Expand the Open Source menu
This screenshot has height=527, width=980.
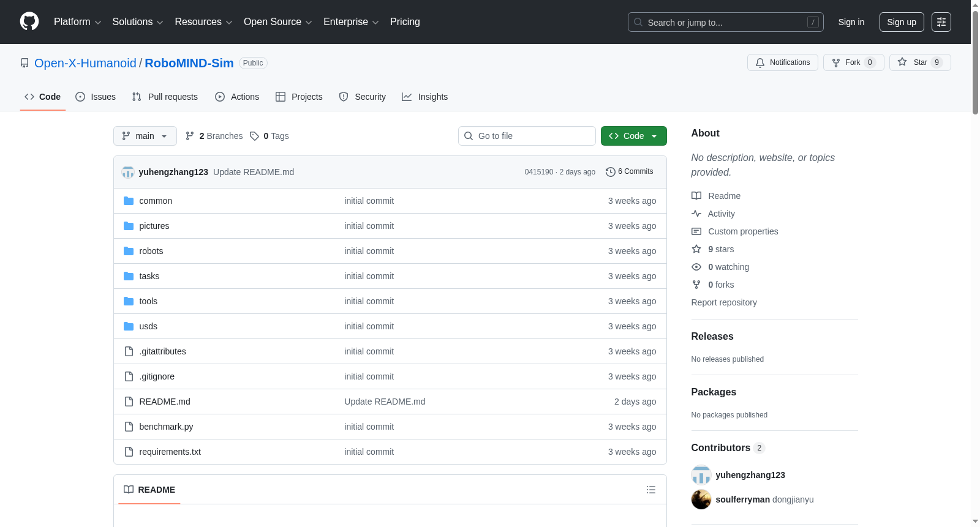point(277,22)
